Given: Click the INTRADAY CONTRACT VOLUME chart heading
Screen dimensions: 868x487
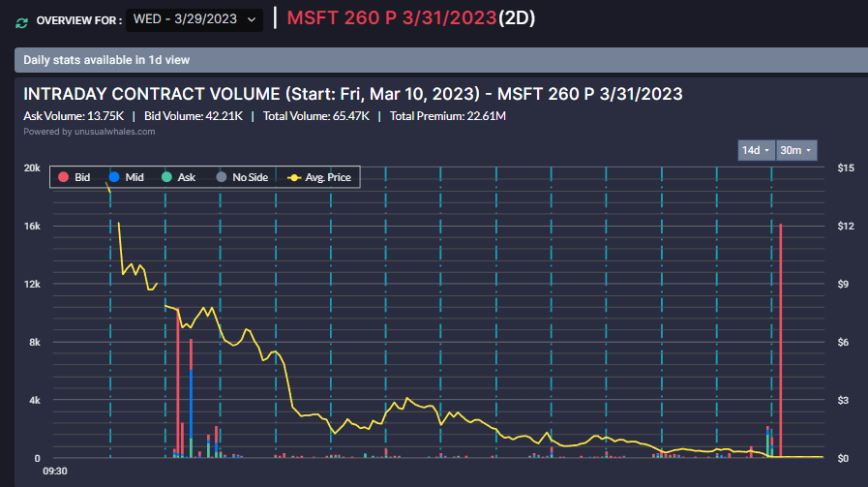Looking at the screenshot, I should point(353,94).
